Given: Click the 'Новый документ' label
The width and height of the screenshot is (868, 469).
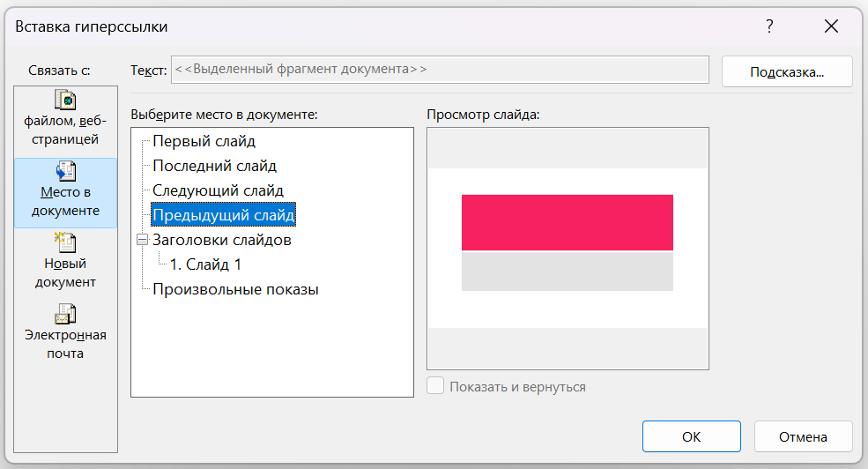Looking at the screenshot, I should 65,273.
